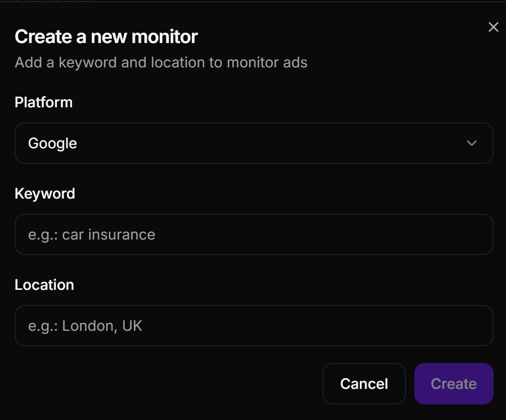Click the 'Add a keyword and location' subtitle
This screenshot has width=506, height=420.
tap(161, 63)
